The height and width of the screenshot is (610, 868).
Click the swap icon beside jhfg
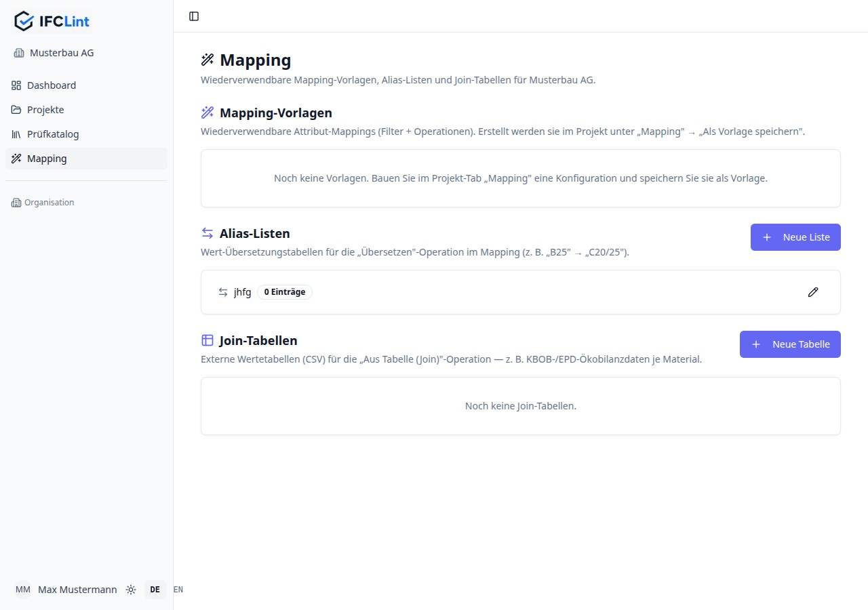click(x=223, y=292)
